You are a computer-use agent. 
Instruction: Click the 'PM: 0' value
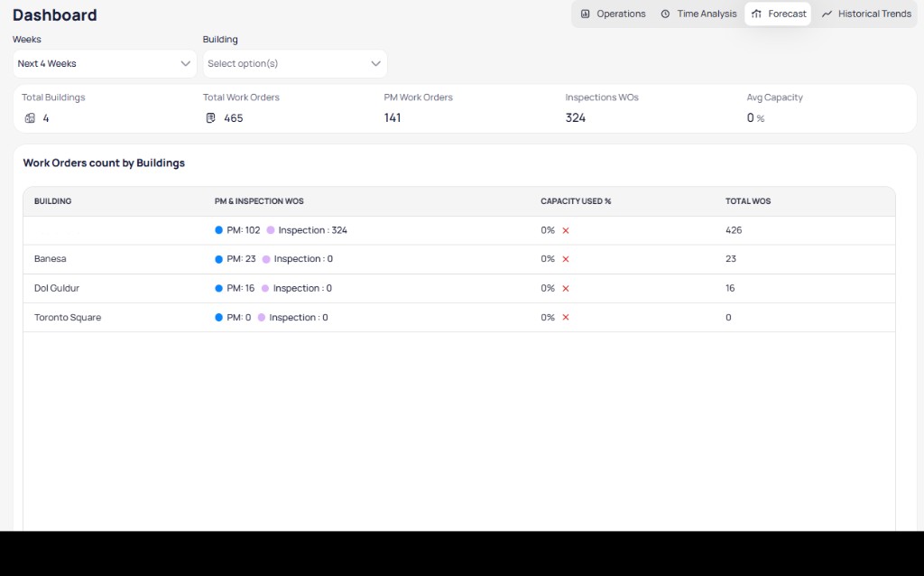[238, 317]
